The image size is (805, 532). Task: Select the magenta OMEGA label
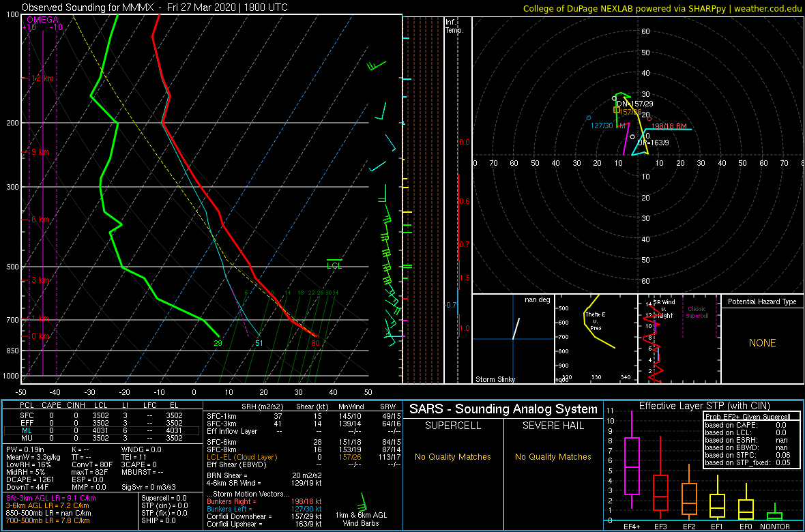(x=43, y=20)
